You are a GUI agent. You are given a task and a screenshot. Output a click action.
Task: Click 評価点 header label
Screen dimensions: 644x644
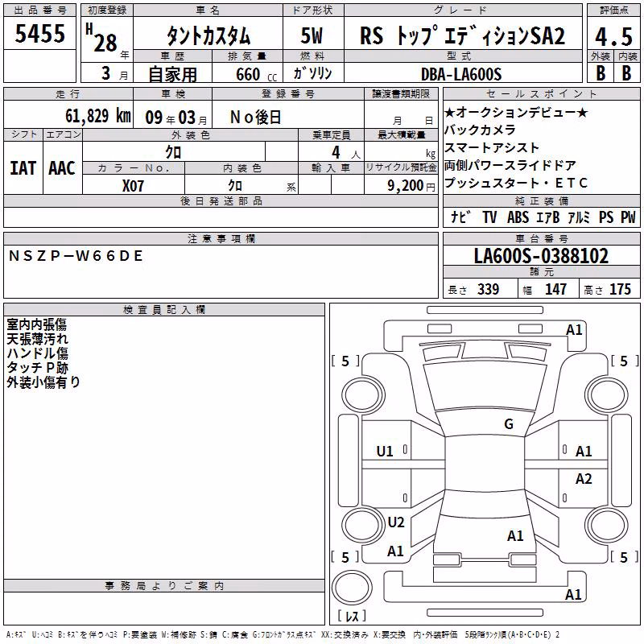pos(613,10)
